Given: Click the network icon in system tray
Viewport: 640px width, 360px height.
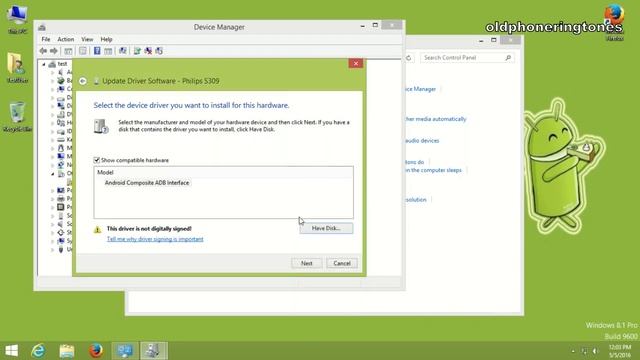Looking at the screenshot, I should 584,351.
